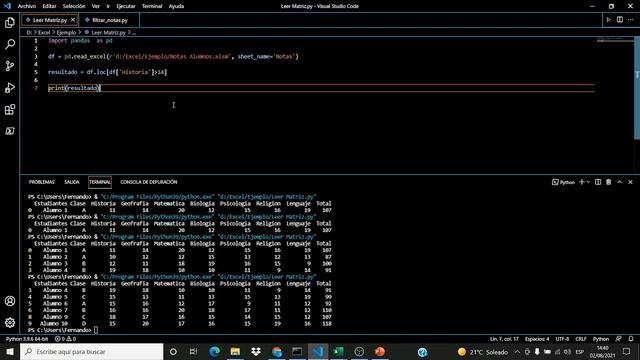Click the Python terminal name label
The image size is (640, 360).
pos(563,182)
